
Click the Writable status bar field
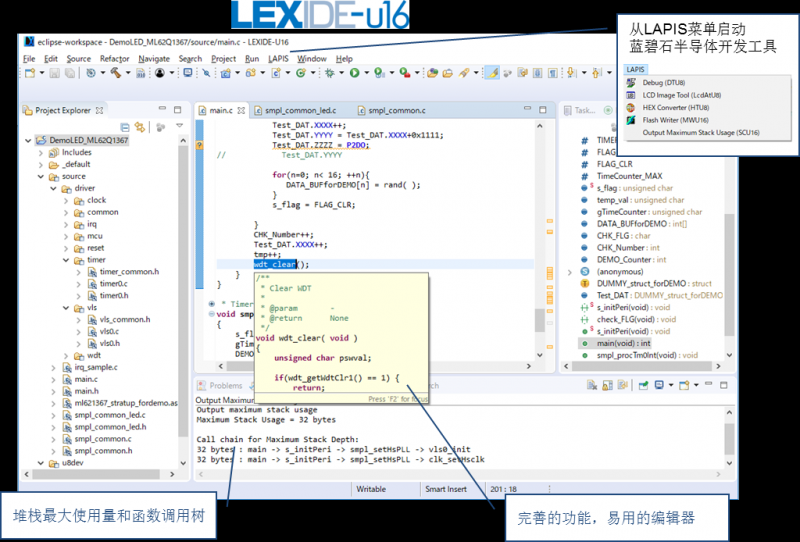(371, 489)
